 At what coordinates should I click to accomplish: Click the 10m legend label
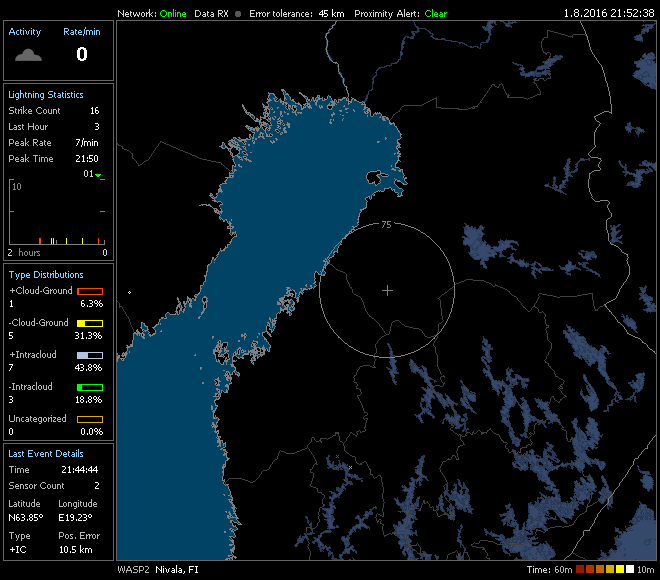pyautogui.click(x=646, y=569)
